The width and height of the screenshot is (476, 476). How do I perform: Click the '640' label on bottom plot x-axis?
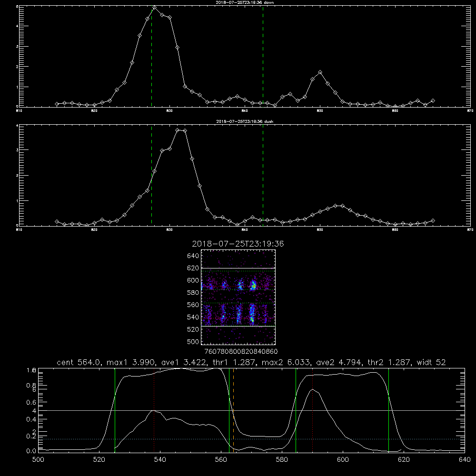tap(465, 460)
